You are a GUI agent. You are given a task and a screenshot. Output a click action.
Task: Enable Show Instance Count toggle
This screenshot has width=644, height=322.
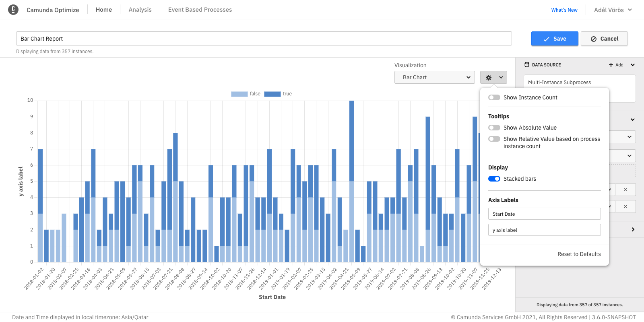coord(494,97)
